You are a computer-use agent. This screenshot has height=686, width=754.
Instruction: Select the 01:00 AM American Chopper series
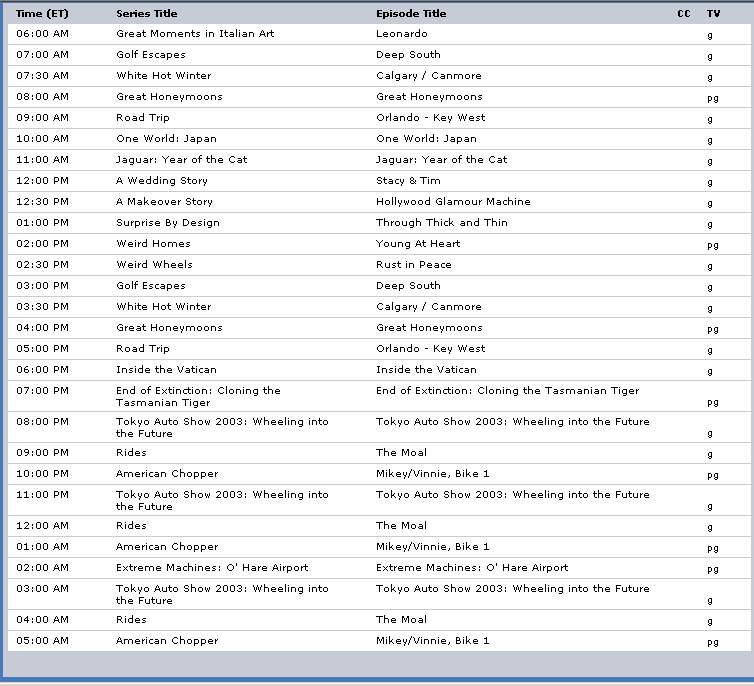(x=167, y=547)
